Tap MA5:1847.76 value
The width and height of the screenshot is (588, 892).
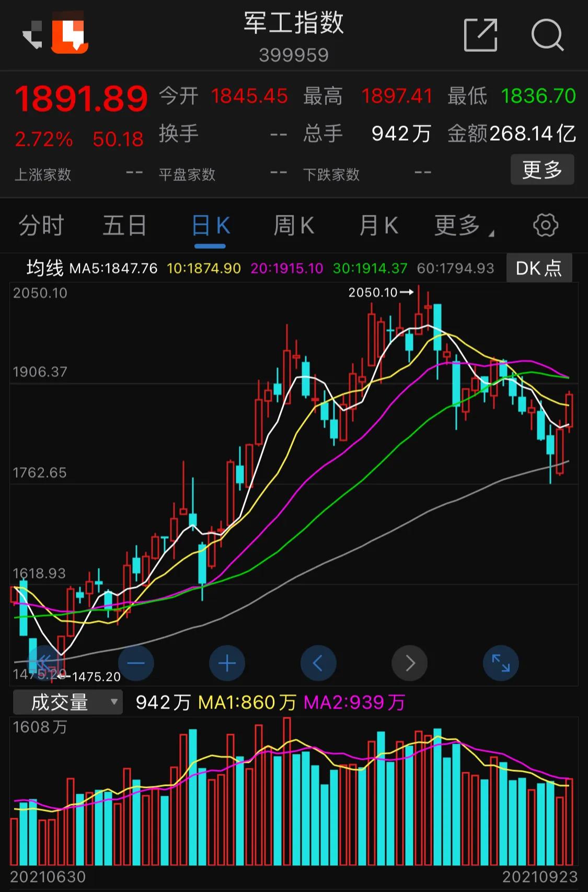coord(113,269)
